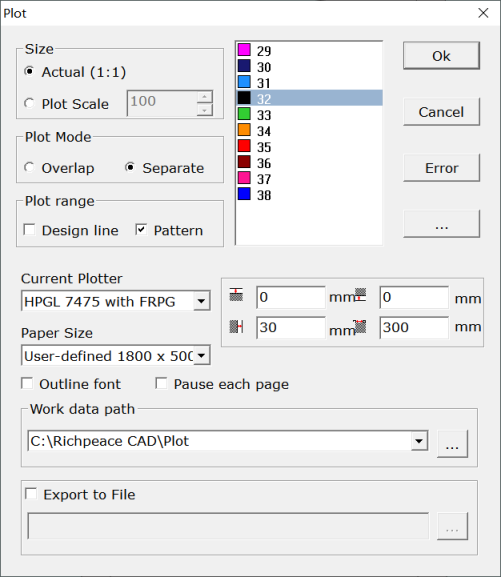Open the Work data path dropdown
The image size is (501, 577).
(x=419, y=440)
